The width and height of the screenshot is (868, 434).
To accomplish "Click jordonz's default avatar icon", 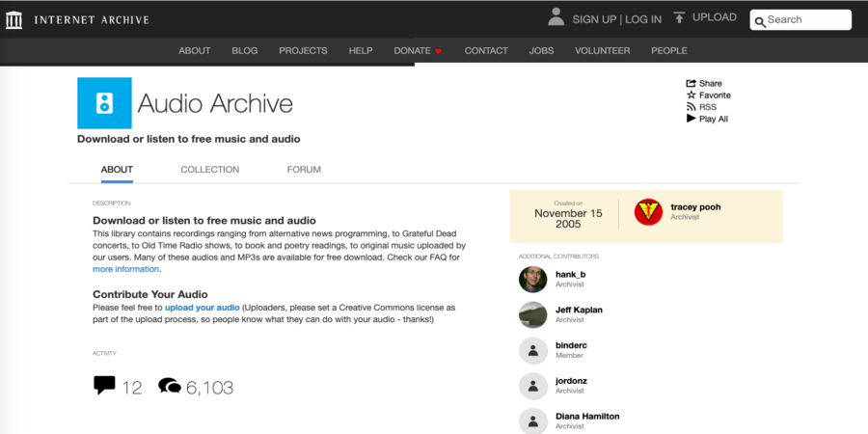I will [533, 386].
